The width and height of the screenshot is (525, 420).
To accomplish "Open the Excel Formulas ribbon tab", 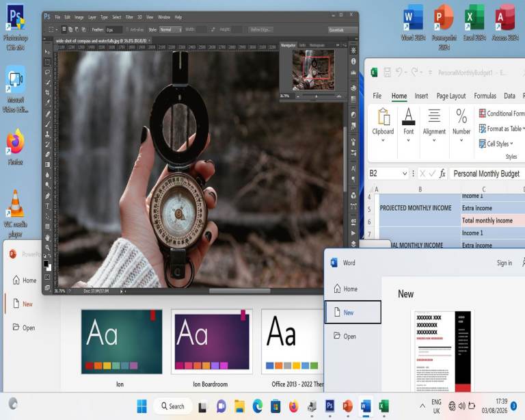I will point(485,96).
